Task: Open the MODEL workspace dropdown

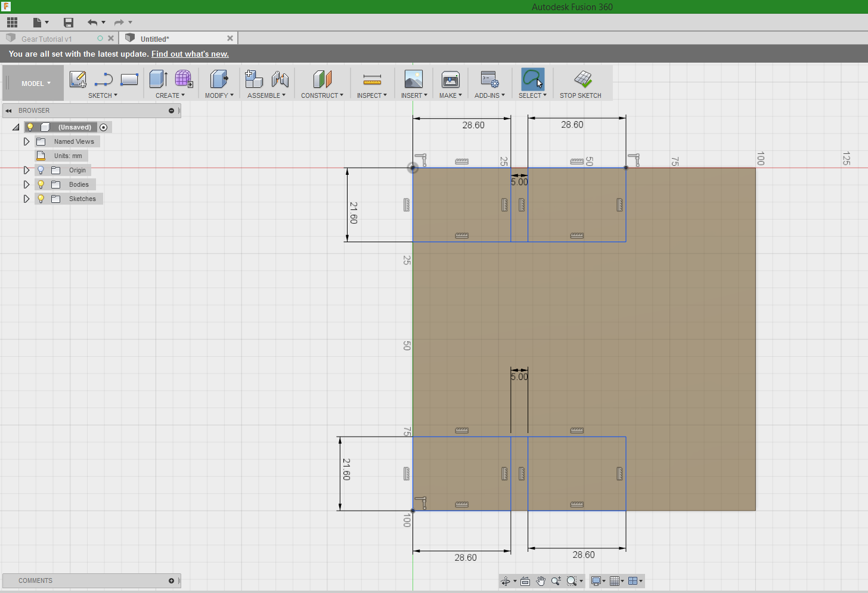Action: [36, 84]
